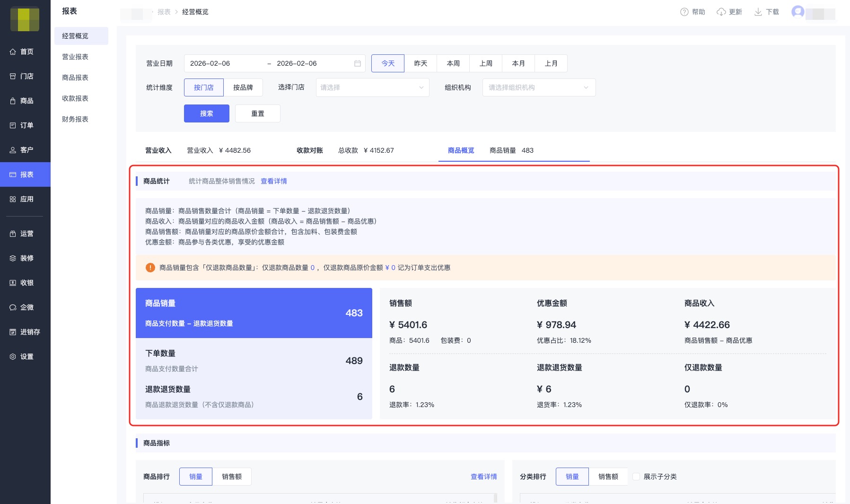Open the user avatar profile
850x504 pixels.
[797, 12]
